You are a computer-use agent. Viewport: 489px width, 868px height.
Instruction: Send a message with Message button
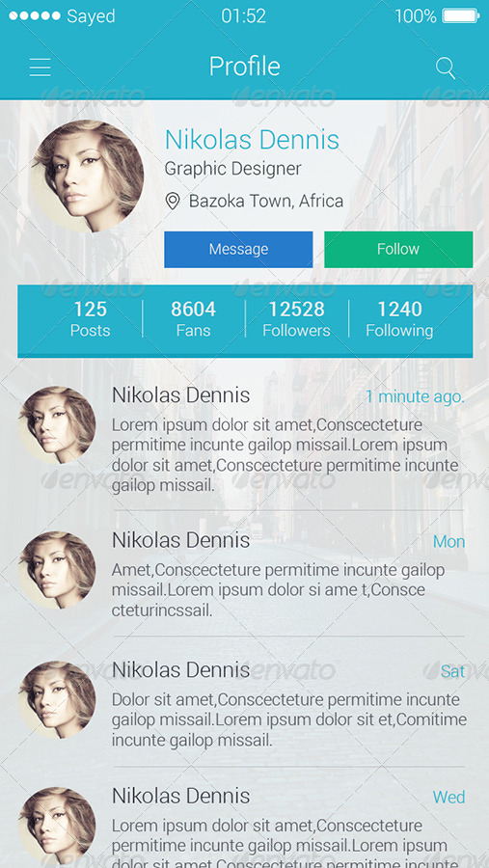(x=238, y=249)
